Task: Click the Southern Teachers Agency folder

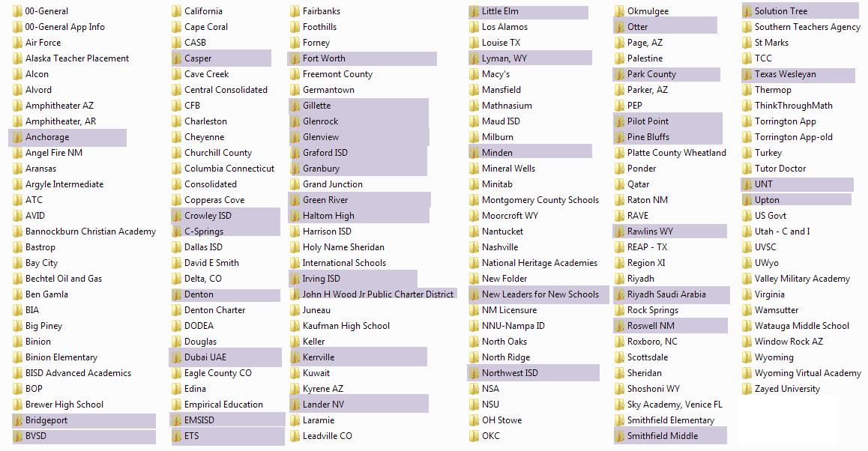Action: (807, 27)
